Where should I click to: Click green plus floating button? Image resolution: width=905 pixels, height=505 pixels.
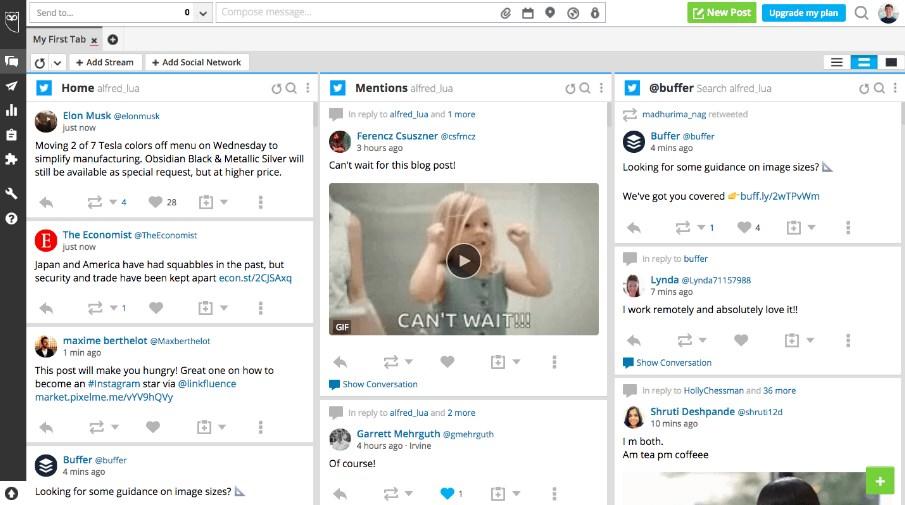(x=880, y=480)
